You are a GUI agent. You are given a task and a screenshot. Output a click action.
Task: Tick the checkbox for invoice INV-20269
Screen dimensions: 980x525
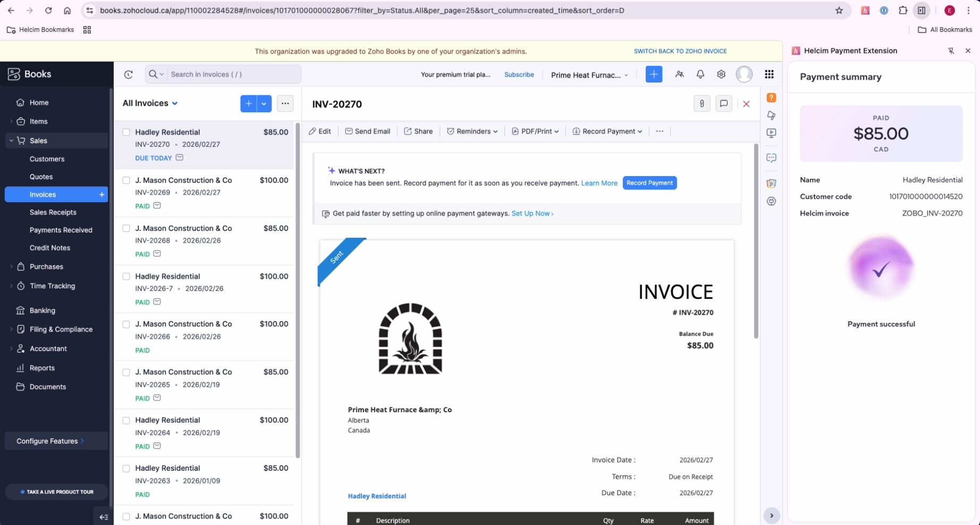(126, 180)
